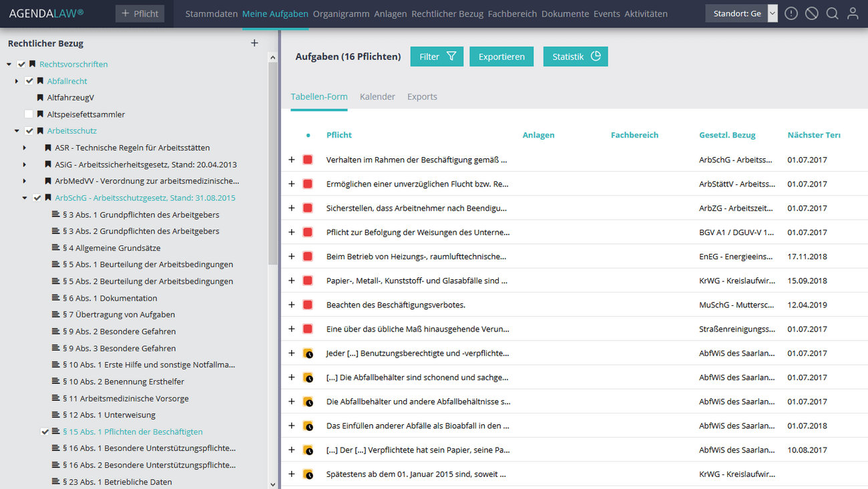Viewport: 868px width, 489px height.
Task: Add new Rechtlicher Bezug with plus icon
Action: (x=254, y=43)
